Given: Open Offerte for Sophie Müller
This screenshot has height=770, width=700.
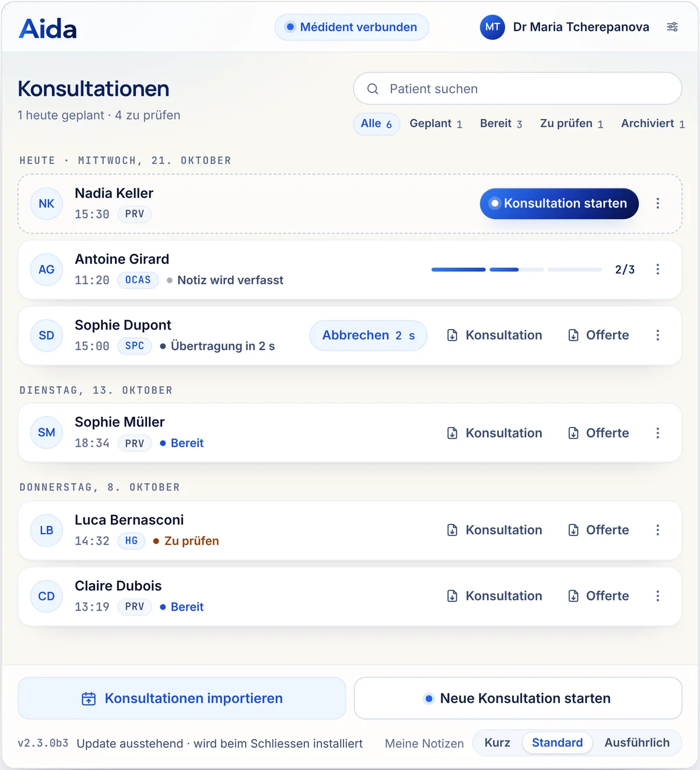Looking at the screenshot, I should point(598,433).
